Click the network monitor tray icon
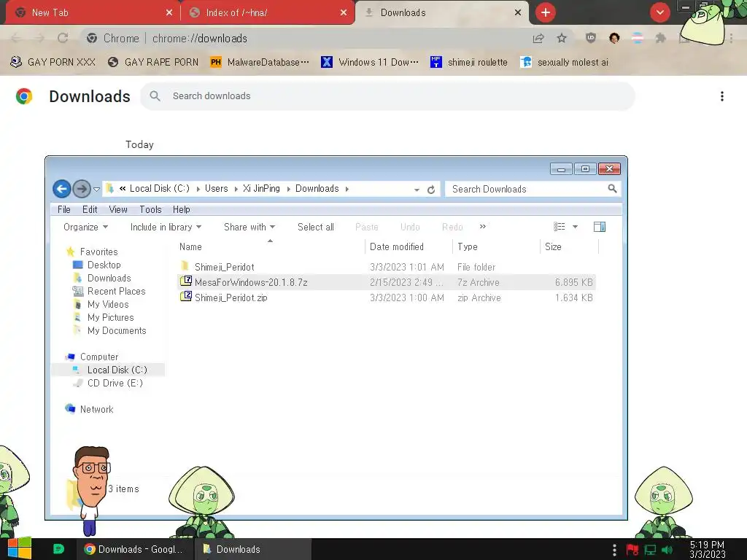The width and height of the screenshot is (747, 560). pos(650,550)
